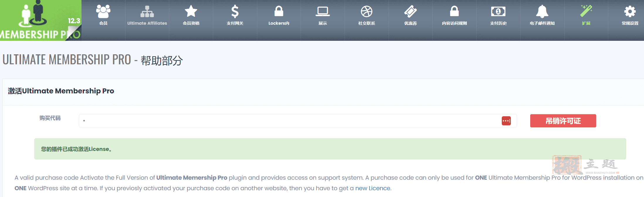Open the 会员 members icon

103,11
